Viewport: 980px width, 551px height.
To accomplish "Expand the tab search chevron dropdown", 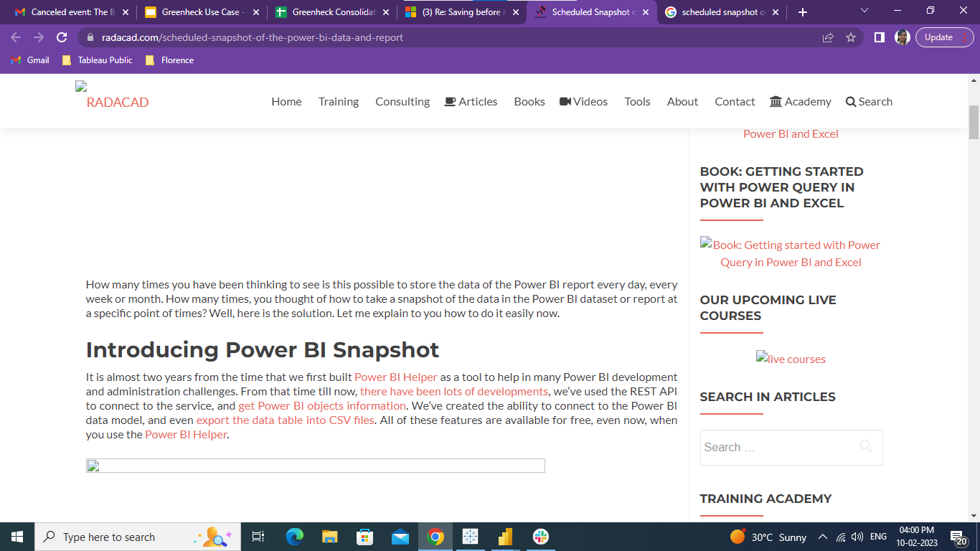I will (864, 11).
